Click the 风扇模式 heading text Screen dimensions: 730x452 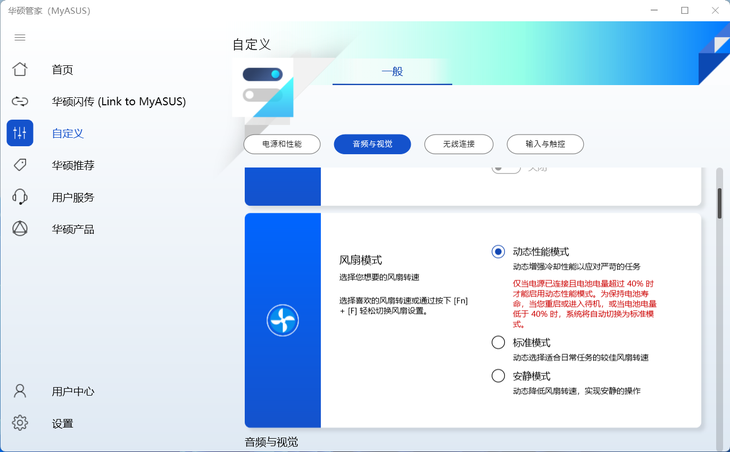click(x=360, y=260)
